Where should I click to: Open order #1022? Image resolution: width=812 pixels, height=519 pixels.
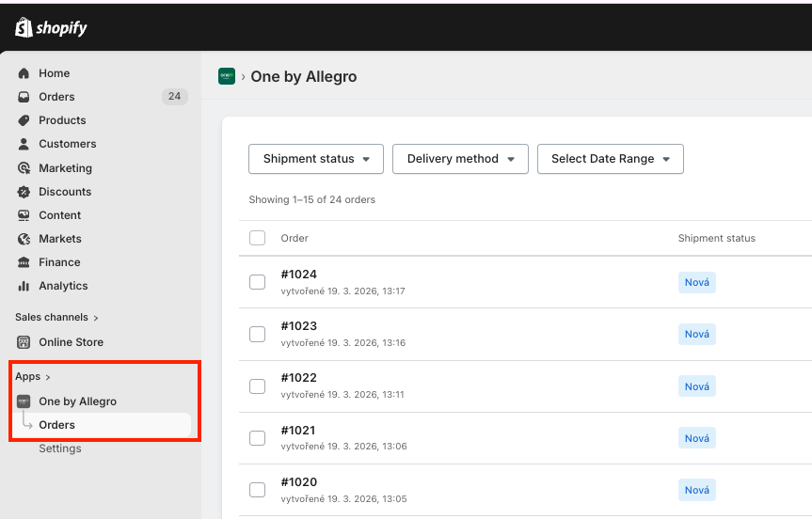[x=299, y=378]
